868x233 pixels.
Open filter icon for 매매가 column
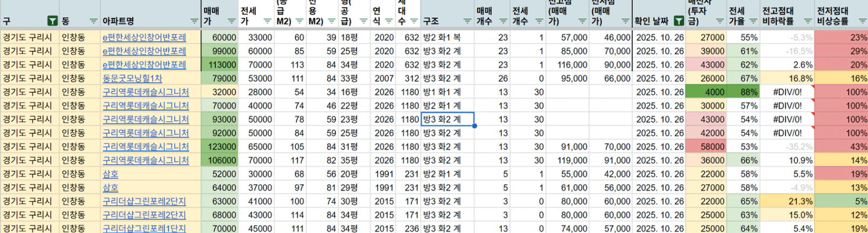coord(231,22)
